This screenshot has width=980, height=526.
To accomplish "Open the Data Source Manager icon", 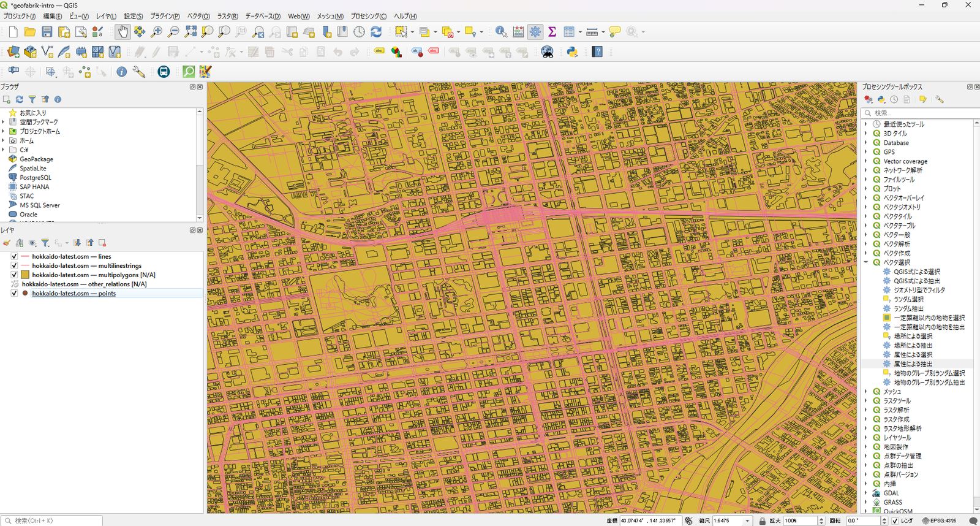I will point(13,52).
